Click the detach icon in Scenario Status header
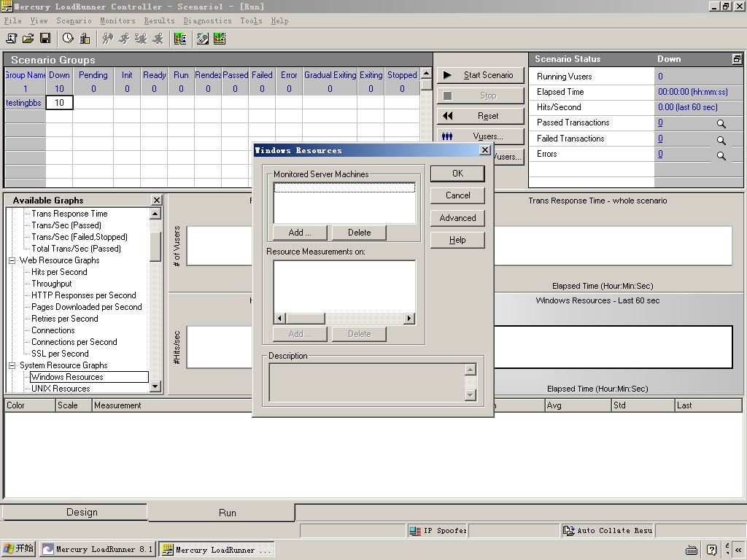The height and width of the screenshot is (560, 747). tap(737, 59)
